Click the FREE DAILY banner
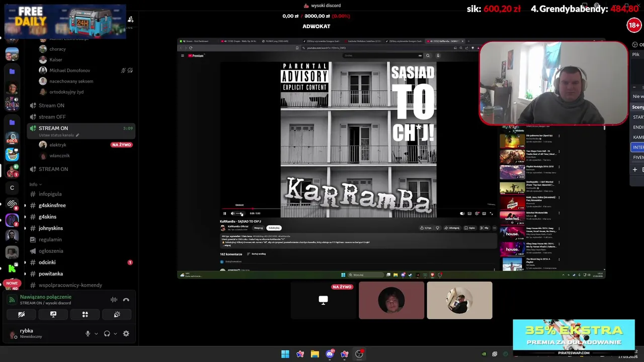Image resolution: width=644 pixels, height=362 pixels. 65,21
